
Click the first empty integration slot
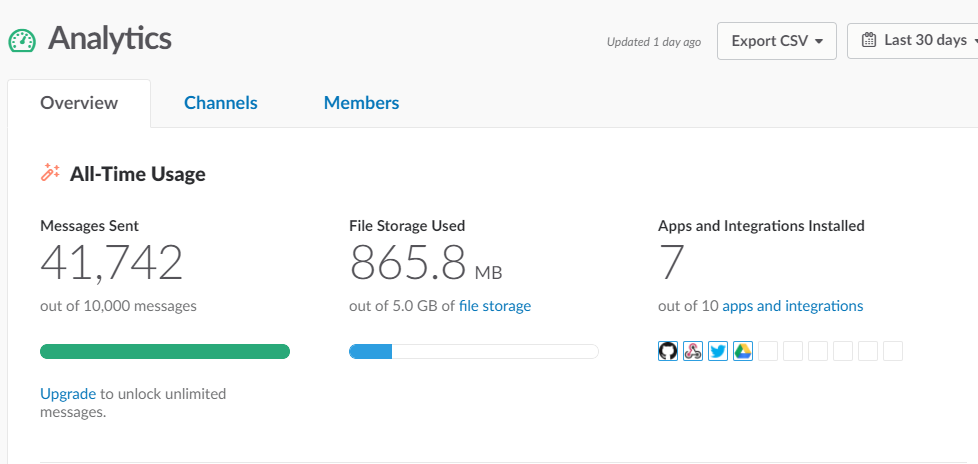tap(768, 351)
